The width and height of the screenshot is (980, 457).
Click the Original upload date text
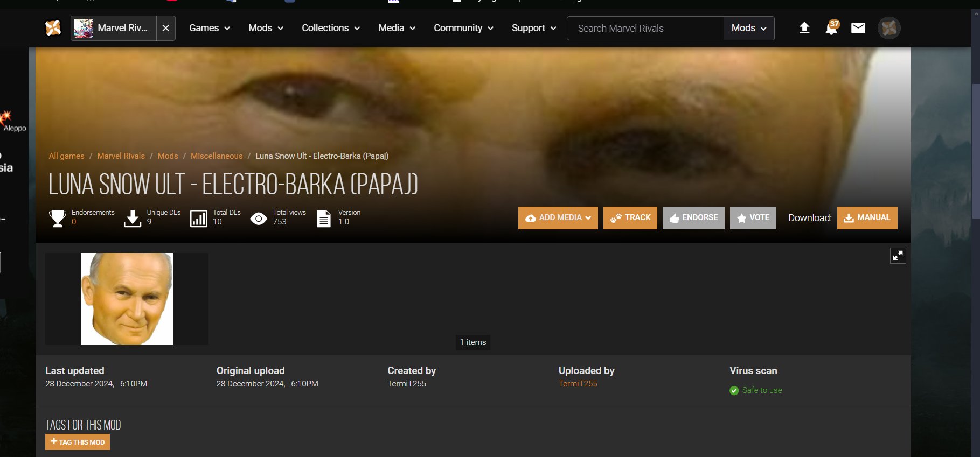[x=267, y=383]
